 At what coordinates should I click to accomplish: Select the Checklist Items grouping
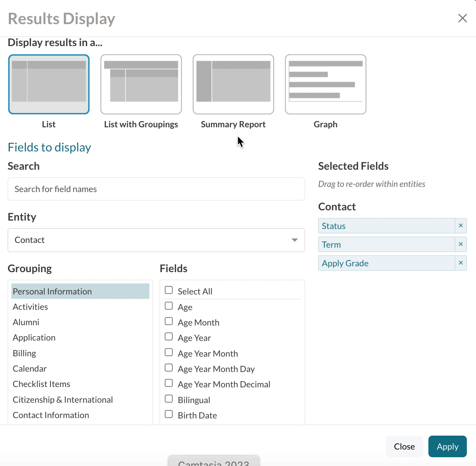41,384
